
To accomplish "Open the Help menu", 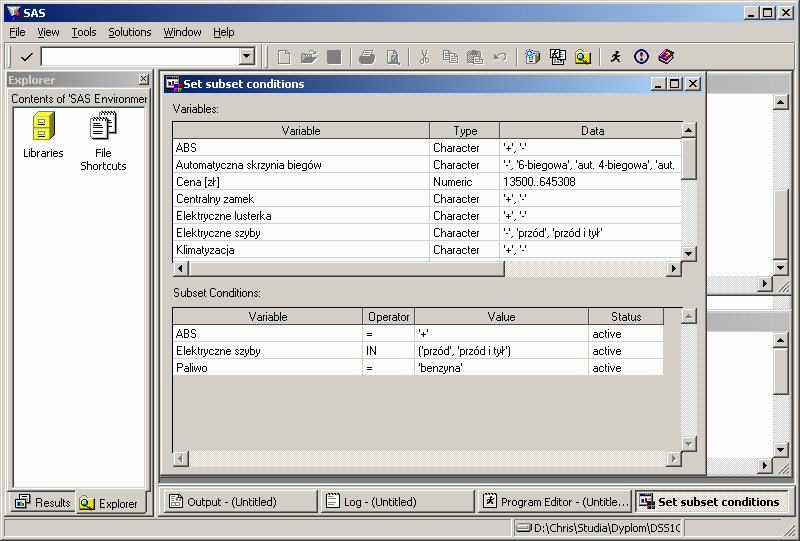I will [x=223, y=32].
